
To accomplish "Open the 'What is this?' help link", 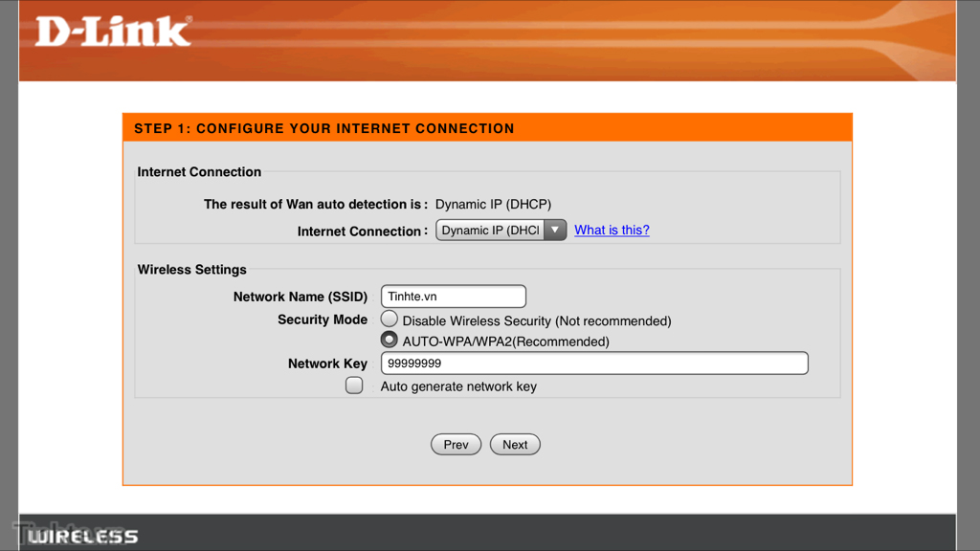I will [x=612, y=231].
